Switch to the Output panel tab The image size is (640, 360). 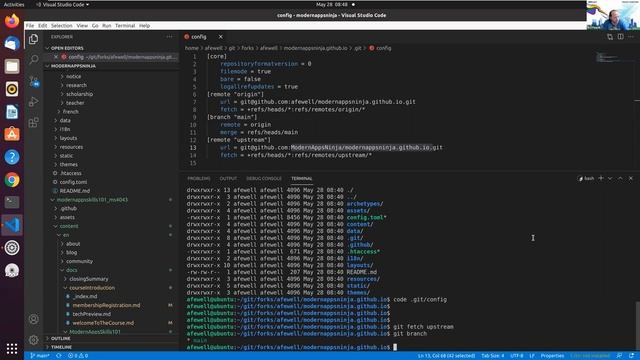coord(228,178)
